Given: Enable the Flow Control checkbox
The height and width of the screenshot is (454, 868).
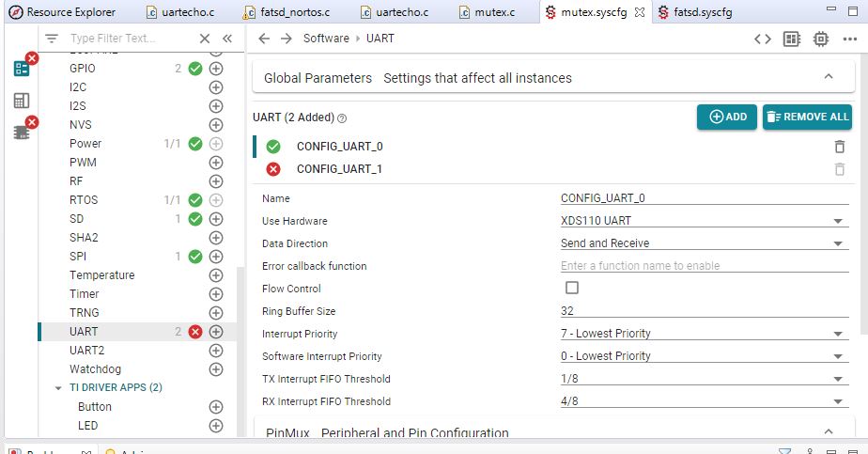Looking at the screenshot, I should pos(571,289).
